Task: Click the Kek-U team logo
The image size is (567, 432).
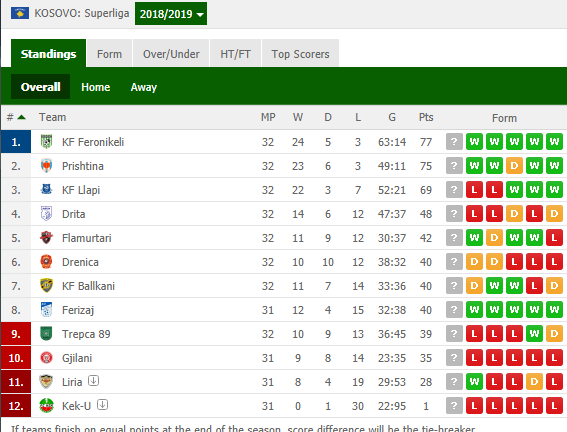Action: click(46, 406)
